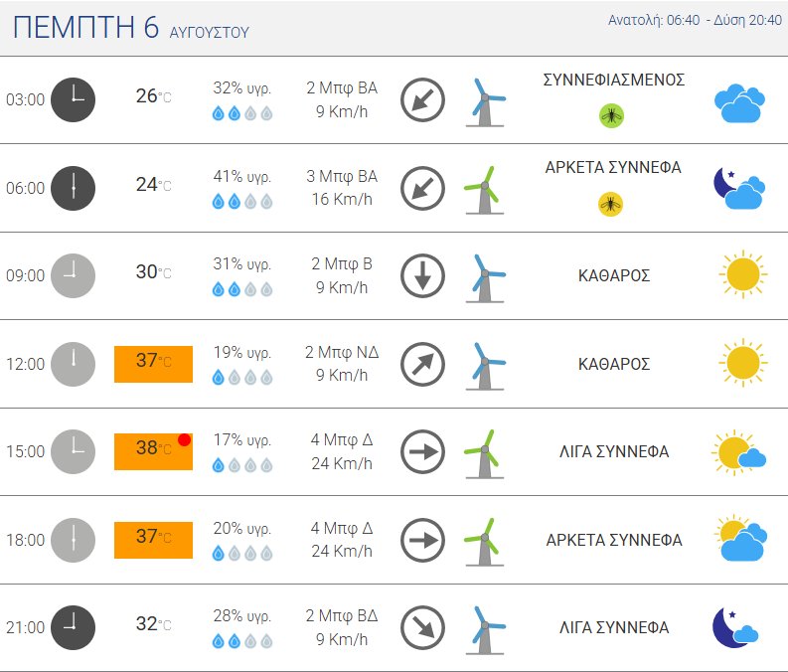Image resolution: width=788 pixels, height=672 pixels.
Task: Click the cloudy weather icon at 03:00
Action: tap(739, 103)
